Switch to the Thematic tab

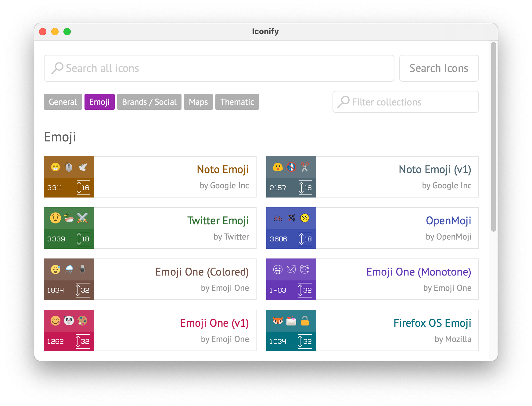click(x=237, y=102)
